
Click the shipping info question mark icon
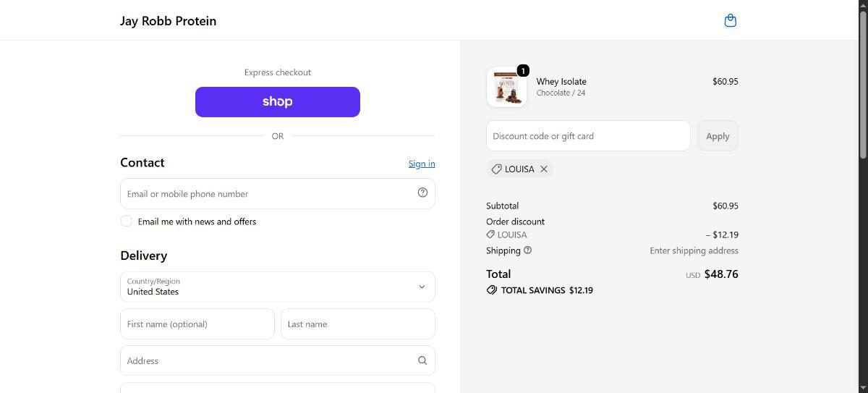(x=527, y=250)
